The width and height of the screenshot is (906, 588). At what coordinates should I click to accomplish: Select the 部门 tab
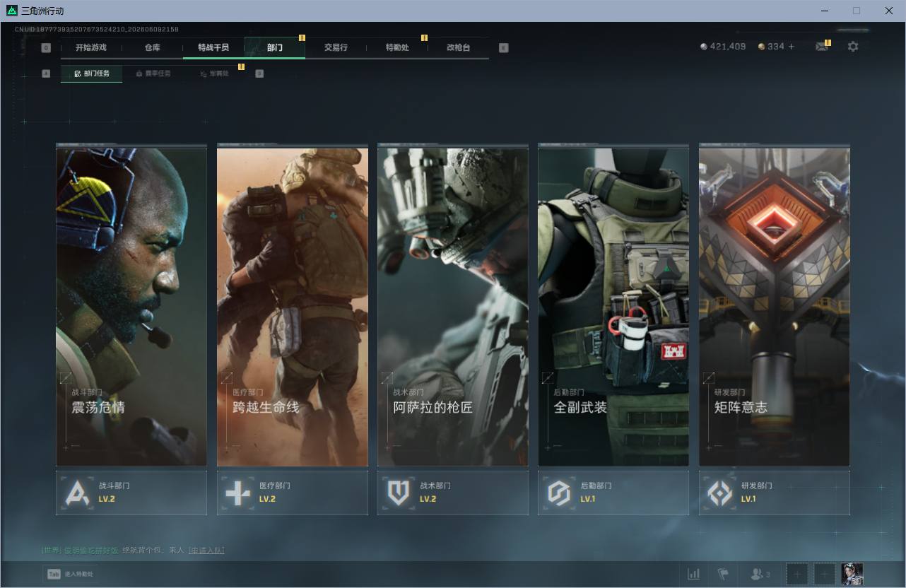click(x=275, y=47)
